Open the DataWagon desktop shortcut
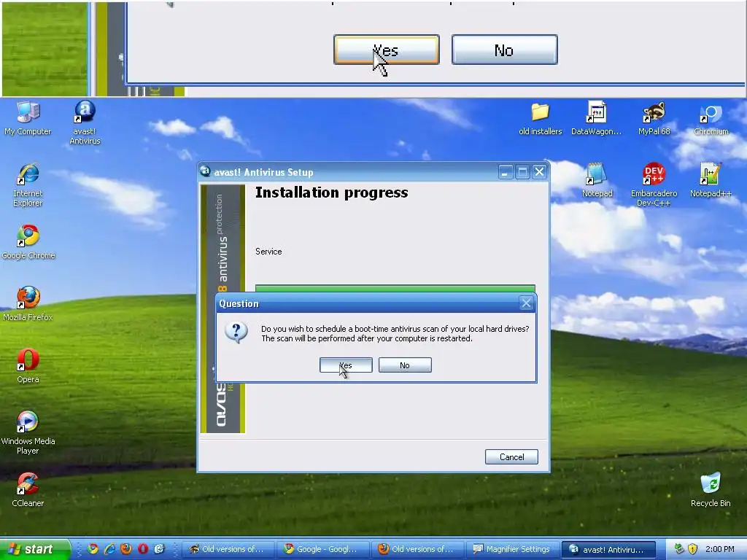The height and width of the screenshot is (560, 747). click(x=597, y=118)
